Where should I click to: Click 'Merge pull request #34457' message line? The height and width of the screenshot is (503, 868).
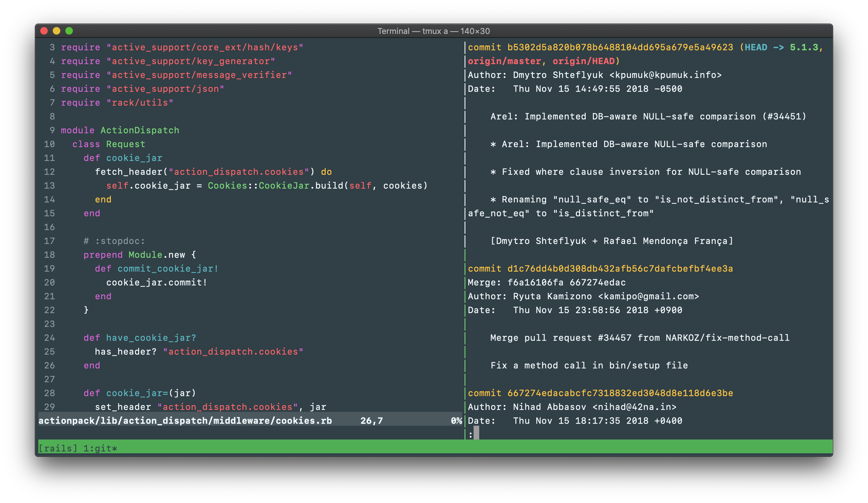click(640, 338)
